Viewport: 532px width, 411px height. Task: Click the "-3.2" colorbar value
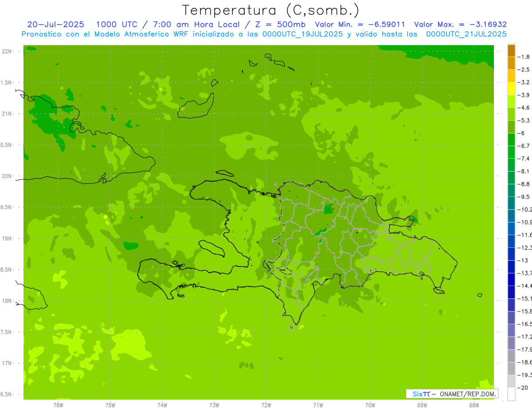(524, 82)
